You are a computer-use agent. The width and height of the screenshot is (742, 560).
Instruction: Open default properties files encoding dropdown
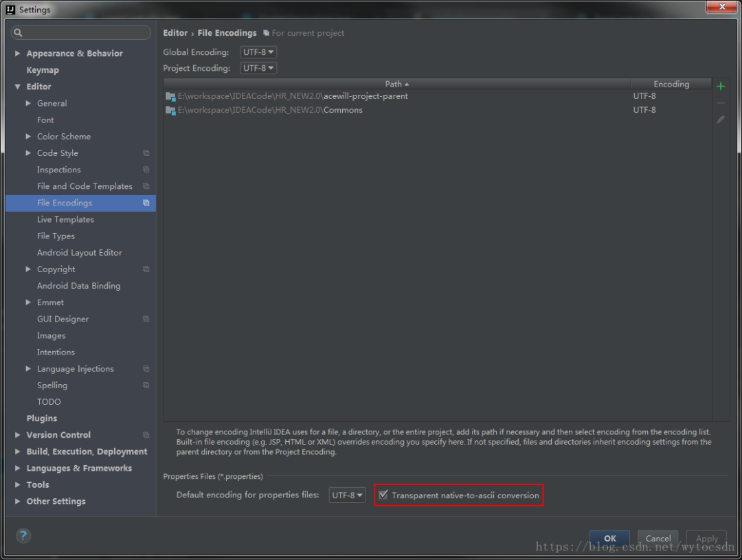347,495
